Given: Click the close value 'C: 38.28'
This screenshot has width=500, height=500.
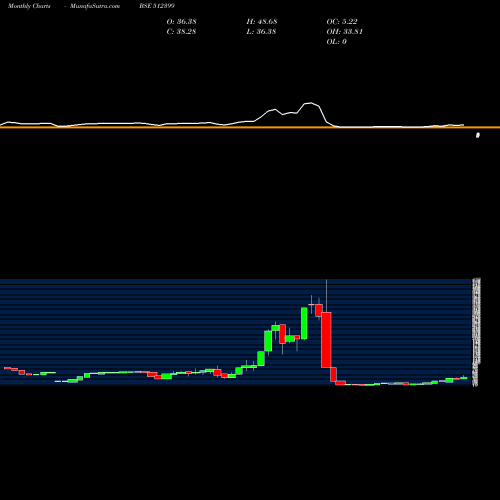Looking at the screenshot, I should pos(181,32).
